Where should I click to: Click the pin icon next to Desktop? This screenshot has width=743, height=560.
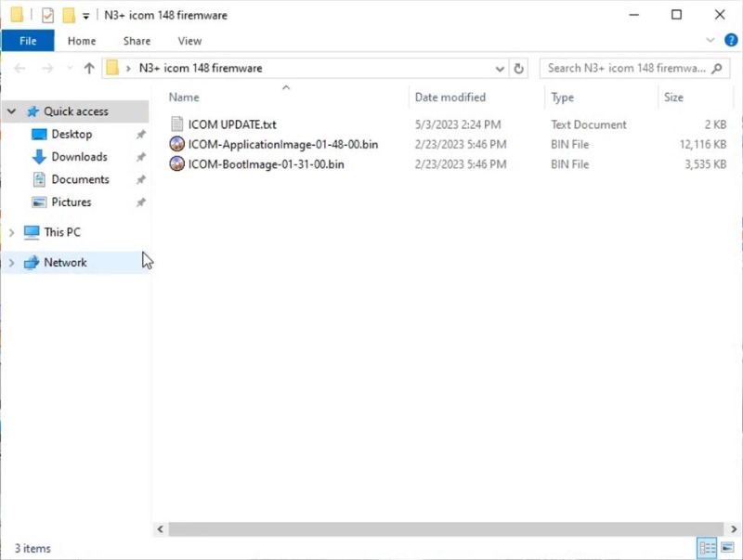click(x=141, y=135)
